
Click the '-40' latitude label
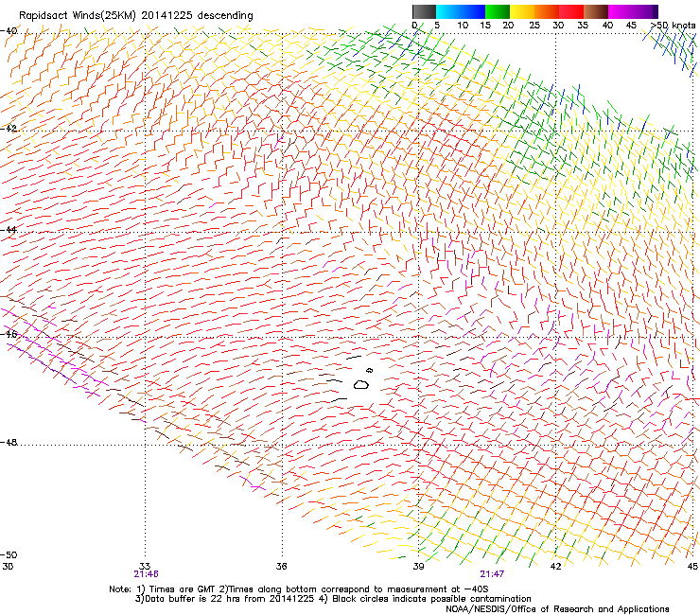click(x=9, y=30)
